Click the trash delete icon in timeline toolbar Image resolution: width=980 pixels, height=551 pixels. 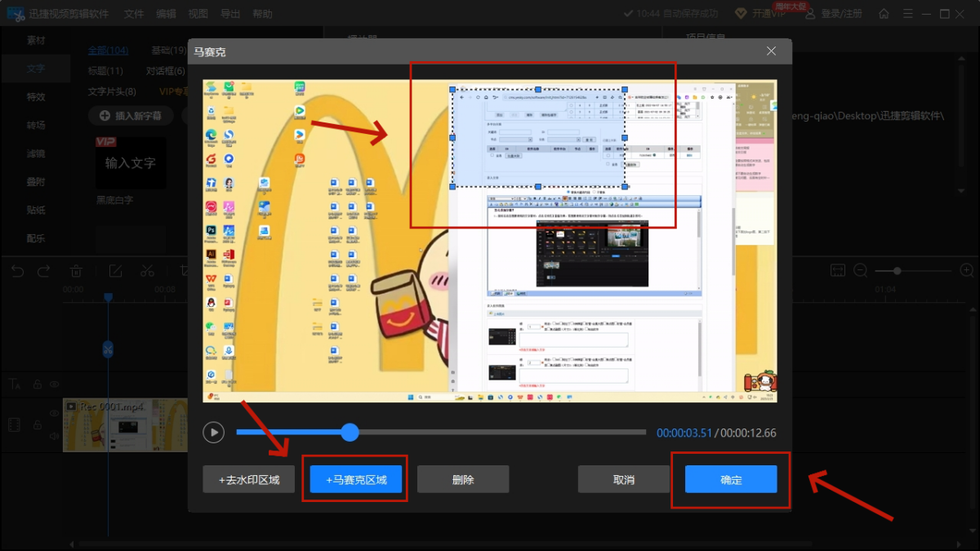76,270
